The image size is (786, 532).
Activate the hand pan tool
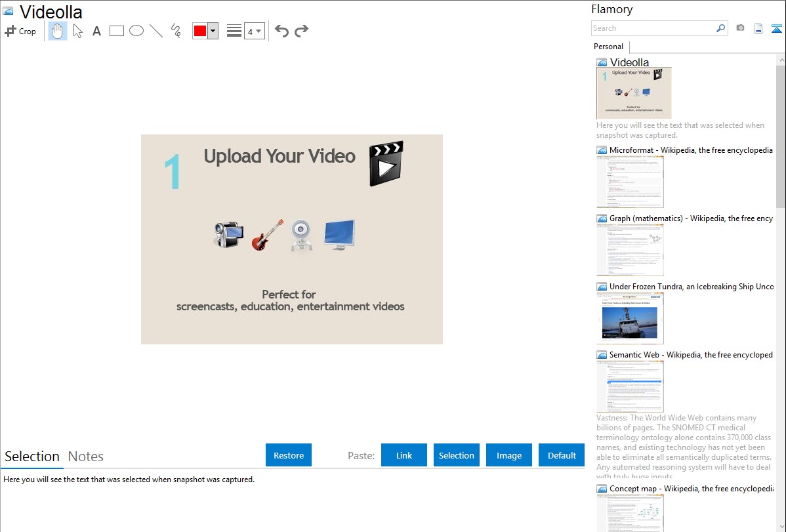point(58,31)
